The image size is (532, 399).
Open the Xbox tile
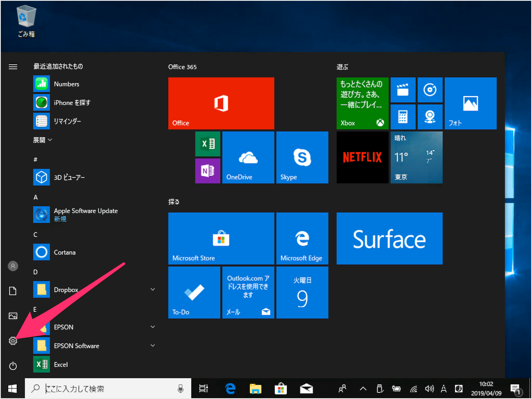coord(362,103)
